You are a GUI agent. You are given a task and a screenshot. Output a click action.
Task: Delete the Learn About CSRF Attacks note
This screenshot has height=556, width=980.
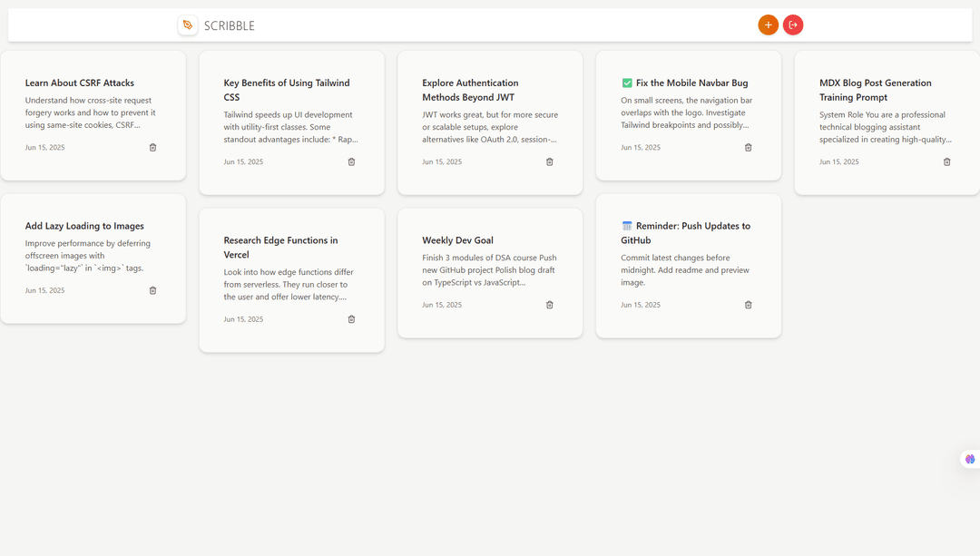(152, 148)
